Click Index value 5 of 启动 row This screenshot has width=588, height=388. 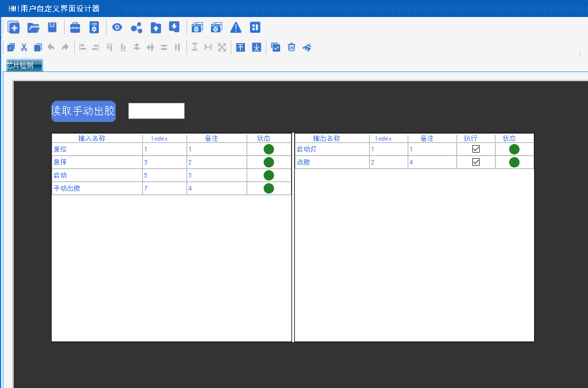click(146, 175)
